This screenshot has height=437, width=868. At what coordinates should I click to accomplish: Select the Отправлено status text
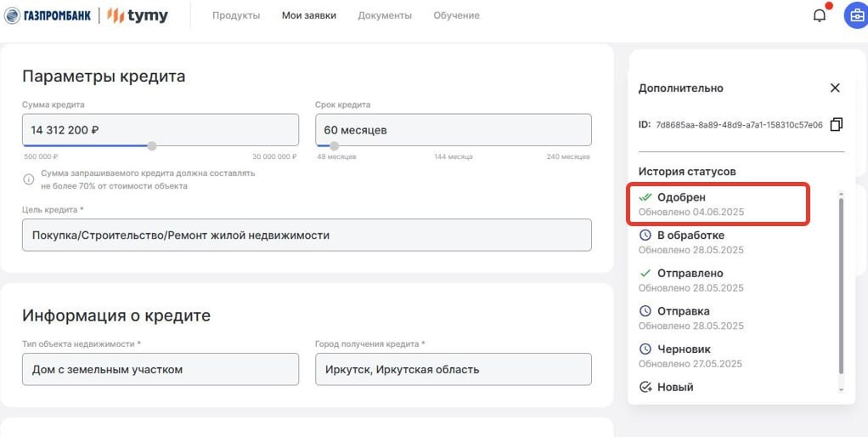[x=690, y=273]
